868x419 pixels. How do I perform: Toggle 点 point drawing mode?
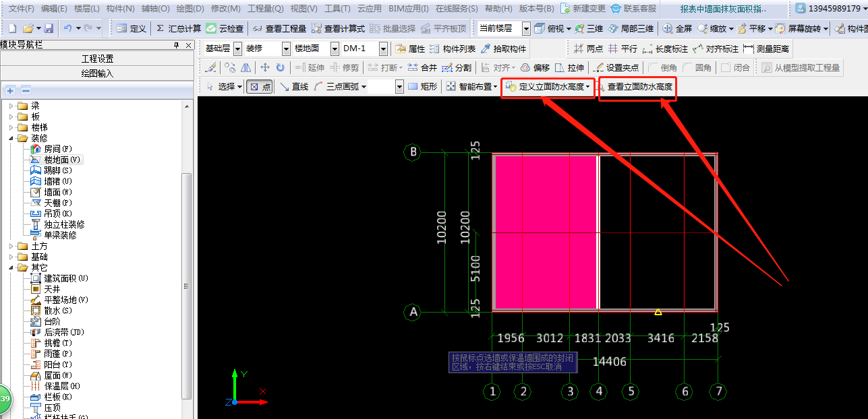[x=260, y=86]
